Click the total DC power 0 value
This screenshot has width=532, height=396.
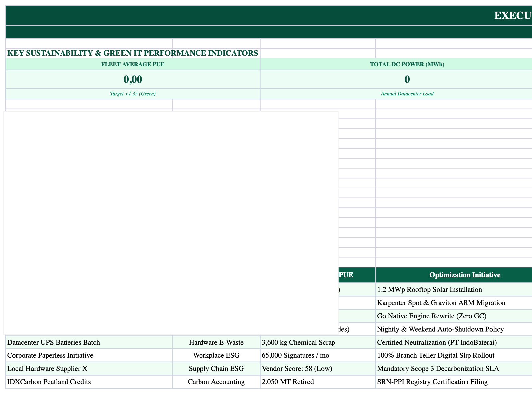click(407, 79)
